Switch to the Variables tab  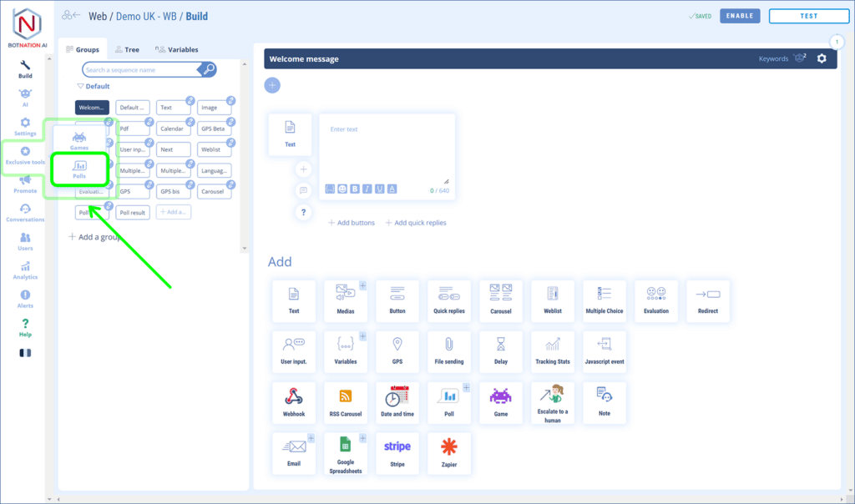[x=177, y=49]
